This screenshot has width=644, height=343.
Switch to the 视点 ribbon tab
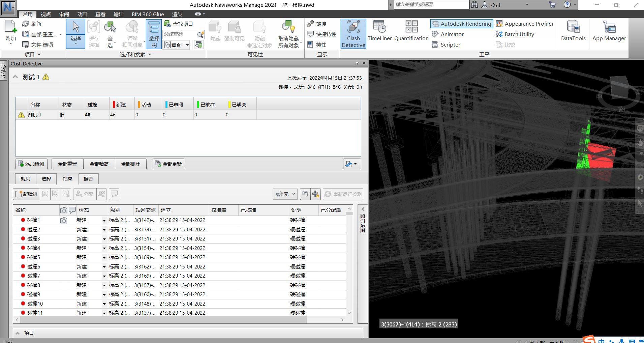pos(45,14)
